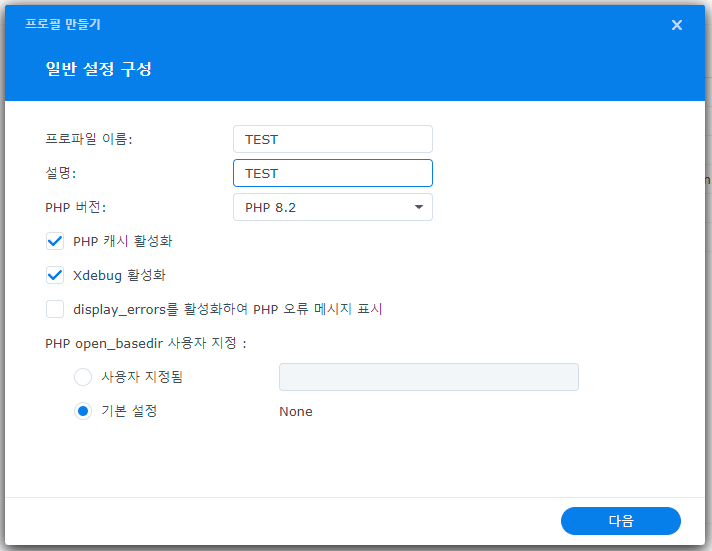
Task: Expand the PHP version dropdown arrow
Action: 418,207
